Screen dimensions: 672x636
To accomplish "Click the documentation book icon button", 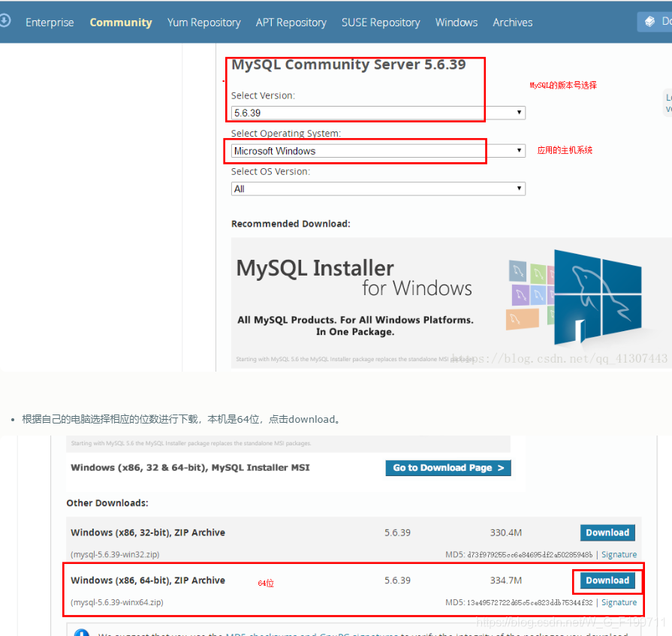I will pyautogui.click(x=655, y=22).
